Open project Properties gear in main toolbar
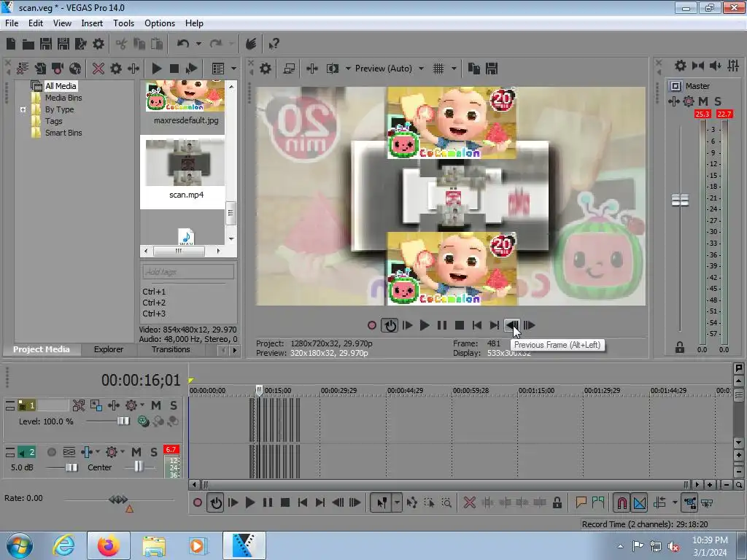 [x=98, y=44]
